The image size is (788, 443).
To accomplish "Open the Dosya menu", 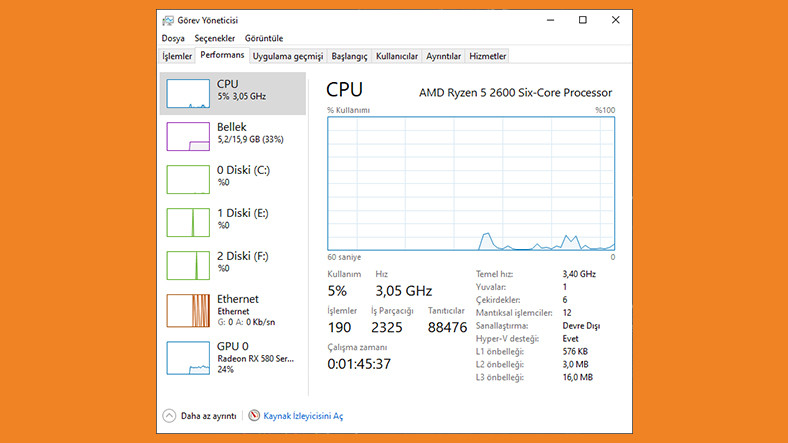I will pyautogui.click(x=174, y=38).
